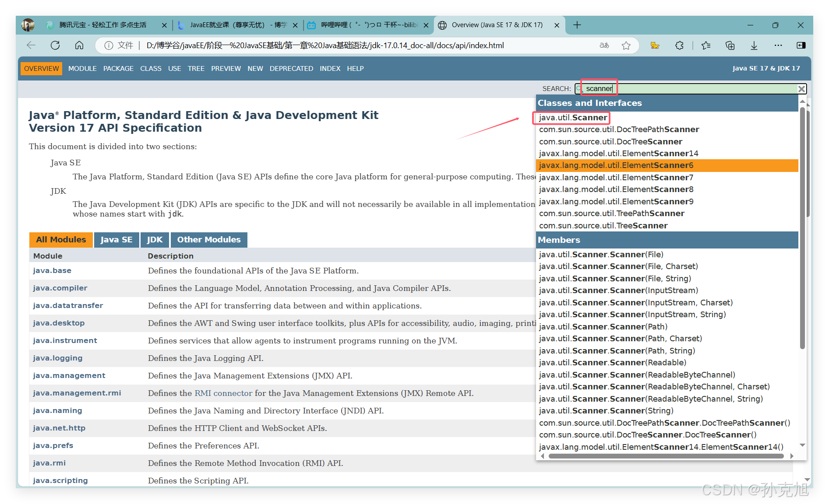Click the OVERVIEW navigation button
The width and height of the screenshot is (829, 504).
(41, 69)
